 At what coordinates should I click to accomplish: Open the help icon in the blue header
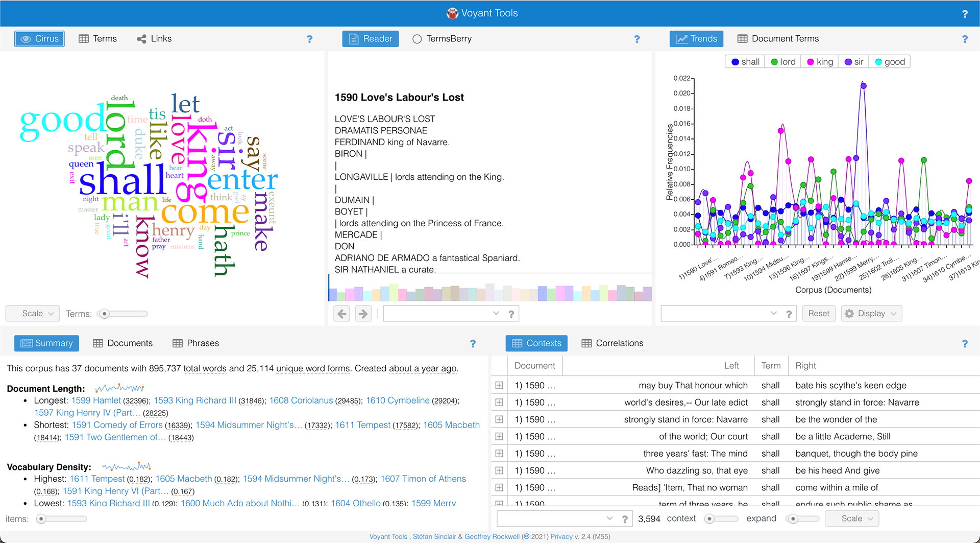[x=965, y=14]
